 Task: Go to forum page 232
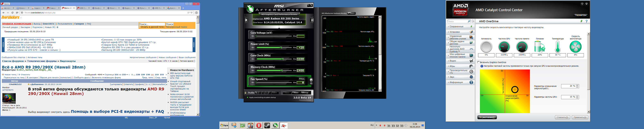tap(157, 75)
